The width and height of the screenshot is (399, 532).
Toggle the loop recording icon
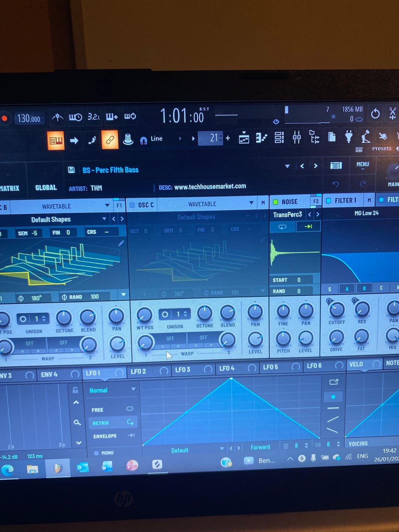[130, 116]
